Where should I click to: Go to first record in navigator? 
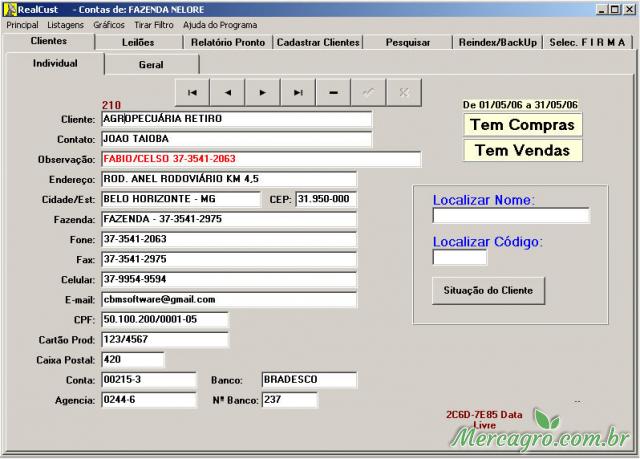192,92
